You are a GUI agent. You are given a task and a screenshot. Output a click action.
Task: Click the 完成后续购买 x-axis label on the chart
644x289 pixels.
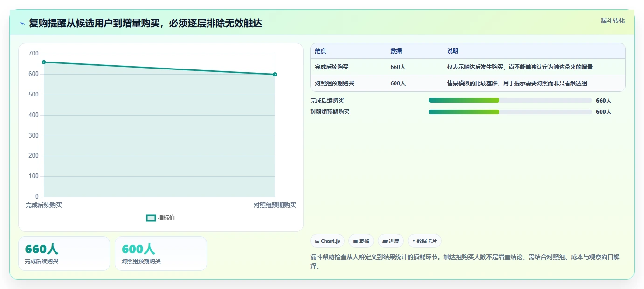[44, 205]
